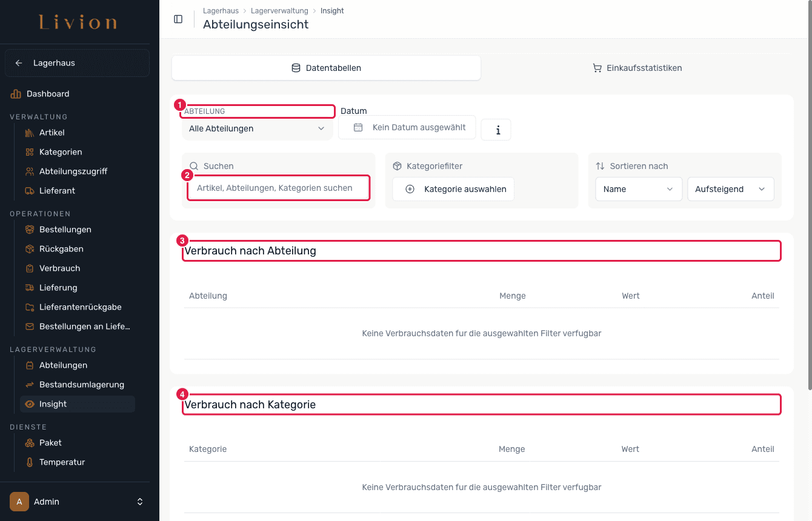This screenshot has height=521, width=812.
Task: Open the Kein Datum ausgewählt date picker
Action: point(407,127)
